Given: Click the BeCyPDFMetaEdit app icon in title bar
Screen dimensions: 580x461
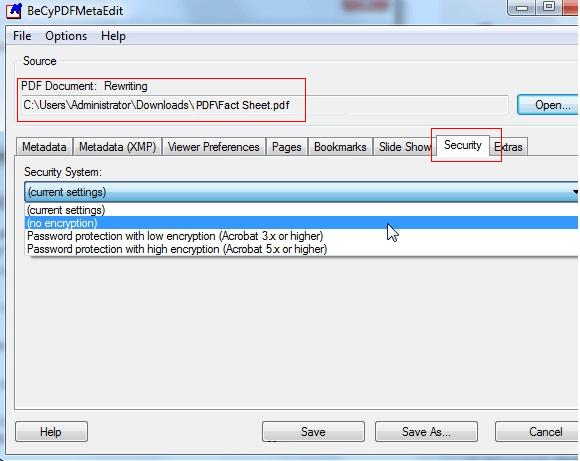Looking at the screenshot, I should click(x=14, y=10).
